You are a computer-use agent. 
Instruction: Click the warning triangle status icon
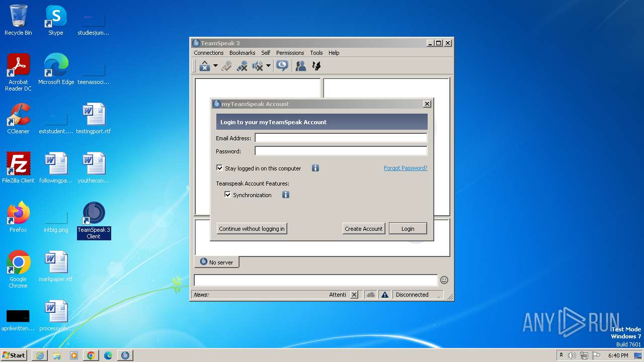[x=385, y=295]
